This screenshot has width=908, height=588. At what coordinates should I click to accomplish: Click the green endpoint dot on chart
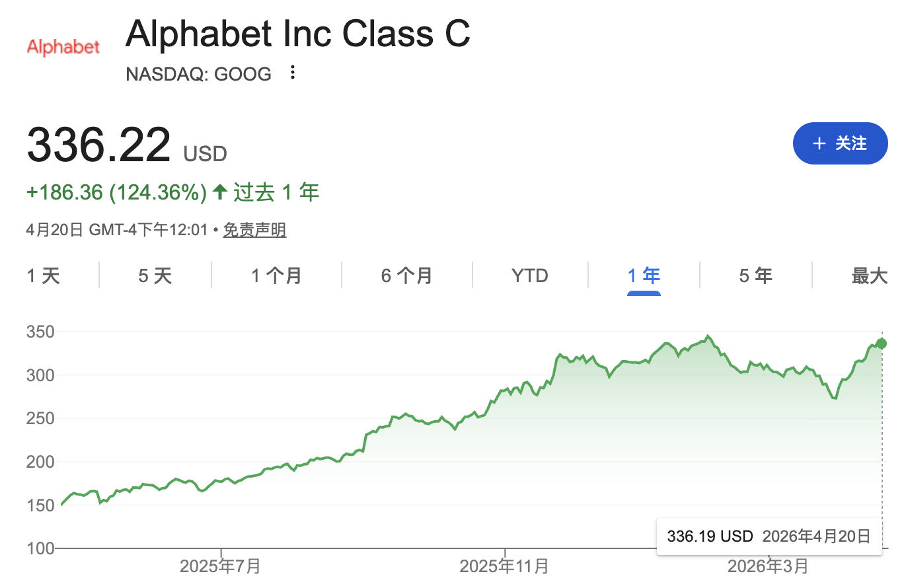pyautogui.click(x=882, y=344)
